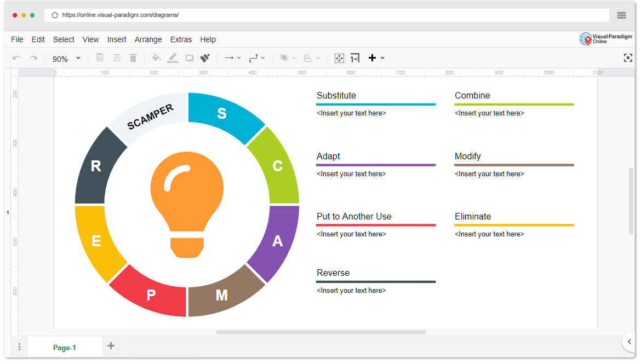The height and width of the screenshot is (364, 641).
Task: Click the To Front arrange icon
Action: (x=284, y=58)
